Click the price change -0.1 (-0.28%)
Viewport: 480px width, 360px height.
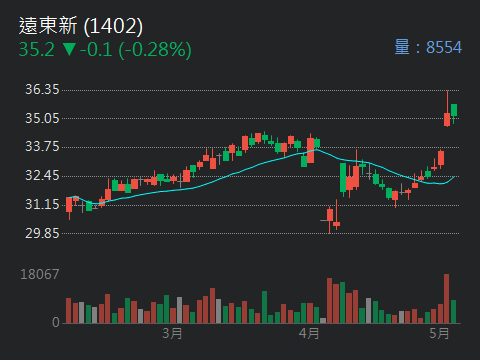pyautogui.click(x=136, y=50)
